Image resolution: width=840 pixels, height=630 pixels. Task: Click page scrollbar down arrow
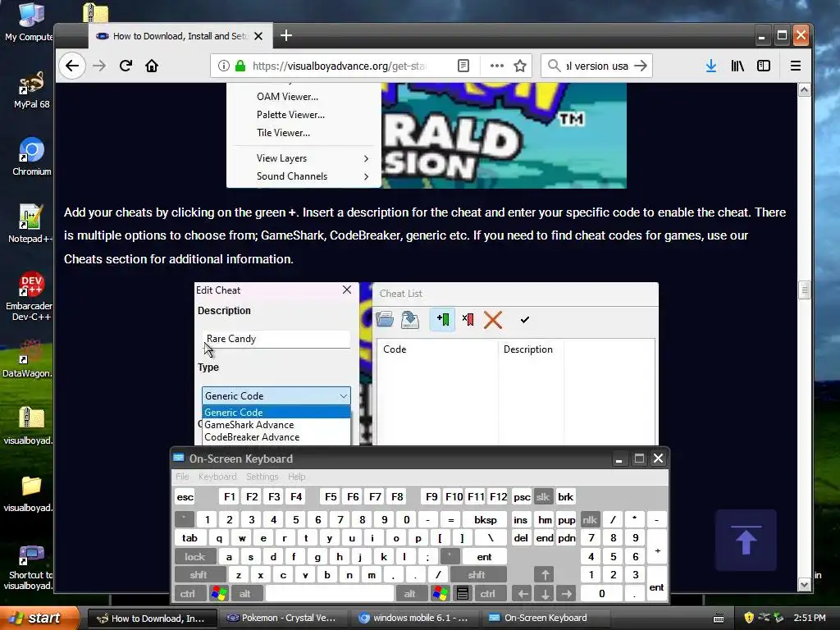click(804, 584)
